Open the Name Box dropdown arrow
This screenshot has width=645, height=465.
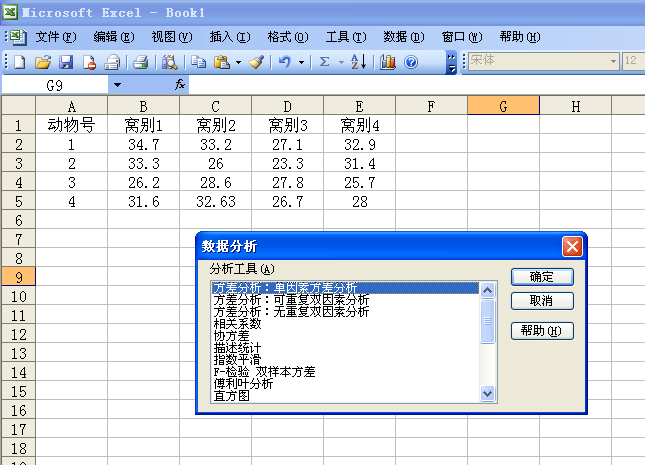(117, 85)
